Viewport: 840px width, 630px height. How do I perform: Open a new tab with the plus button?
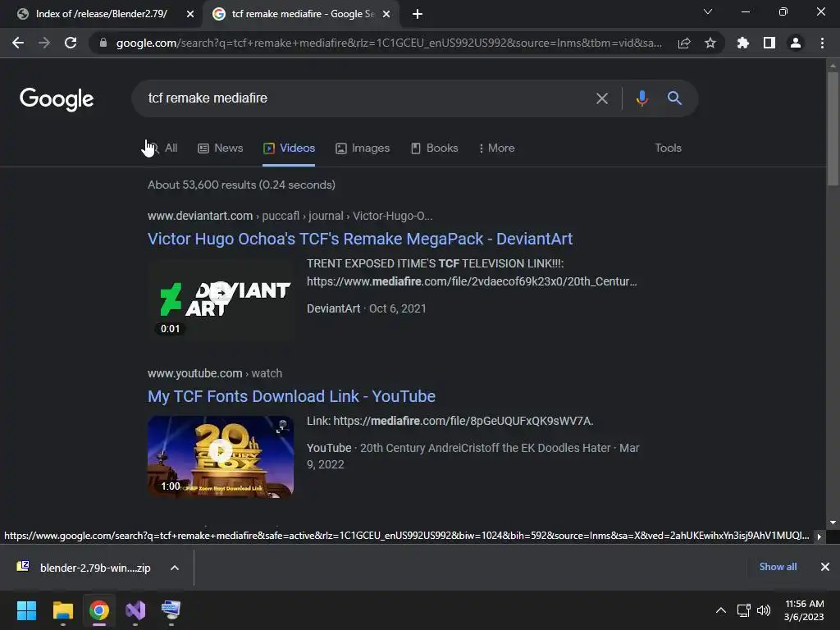click(x=418, y=15)
